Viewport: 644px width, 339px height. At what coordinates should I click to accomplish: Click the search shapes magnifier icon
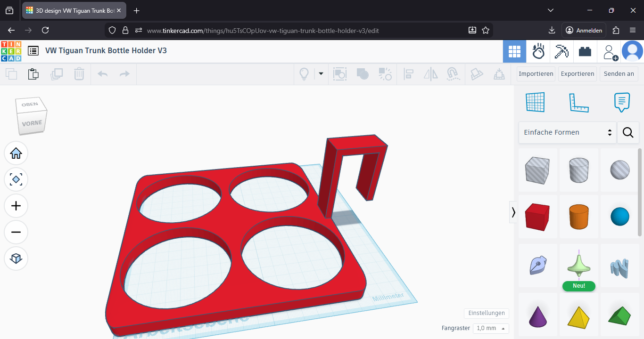pyautogui.click(x=628, y=132)
